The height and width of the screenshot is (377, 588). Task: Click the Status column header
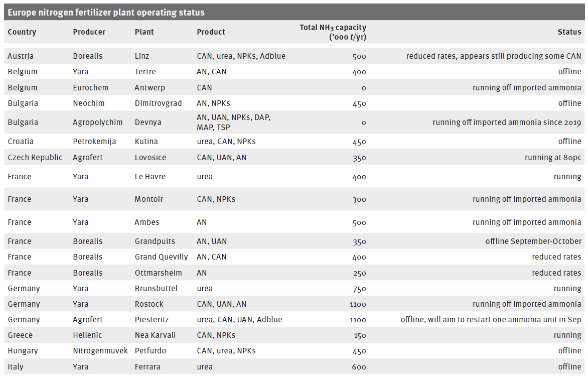point(569,32)
